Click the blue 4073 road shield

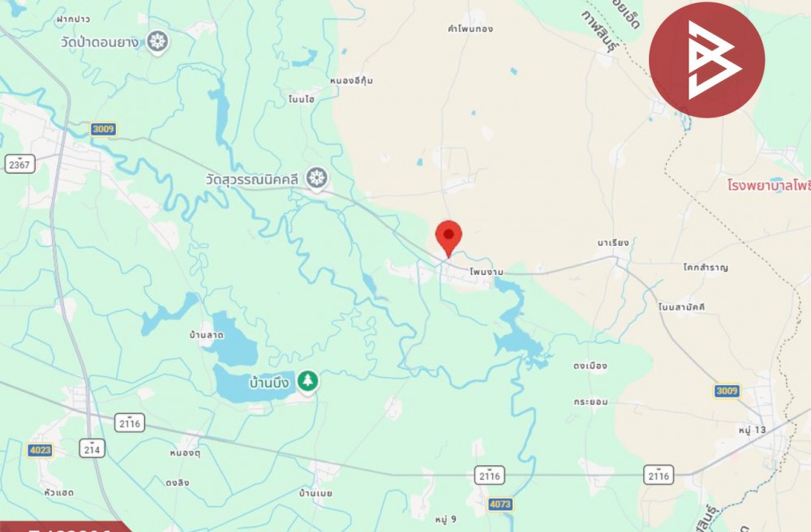(500, 504)
